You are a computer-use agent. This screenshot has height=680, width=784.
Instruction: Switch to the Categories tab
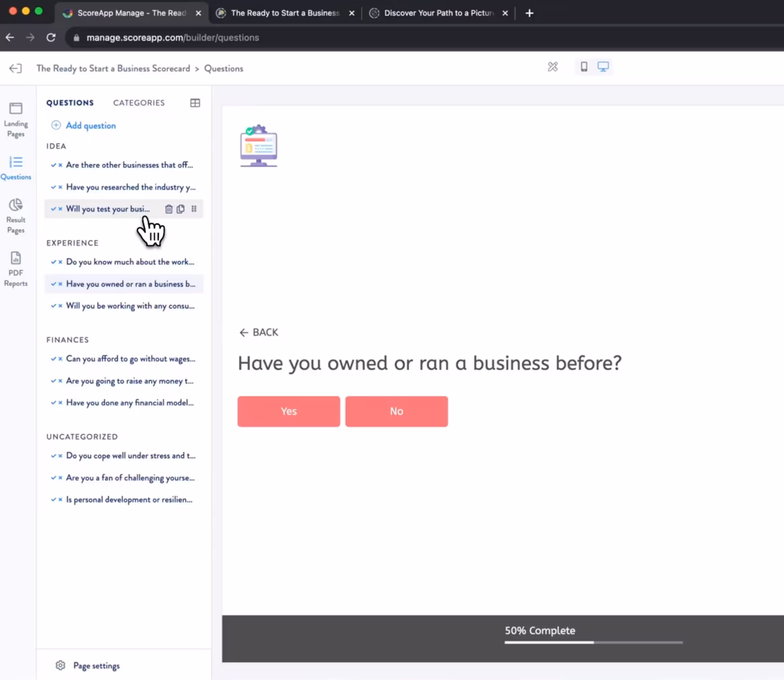139,103
